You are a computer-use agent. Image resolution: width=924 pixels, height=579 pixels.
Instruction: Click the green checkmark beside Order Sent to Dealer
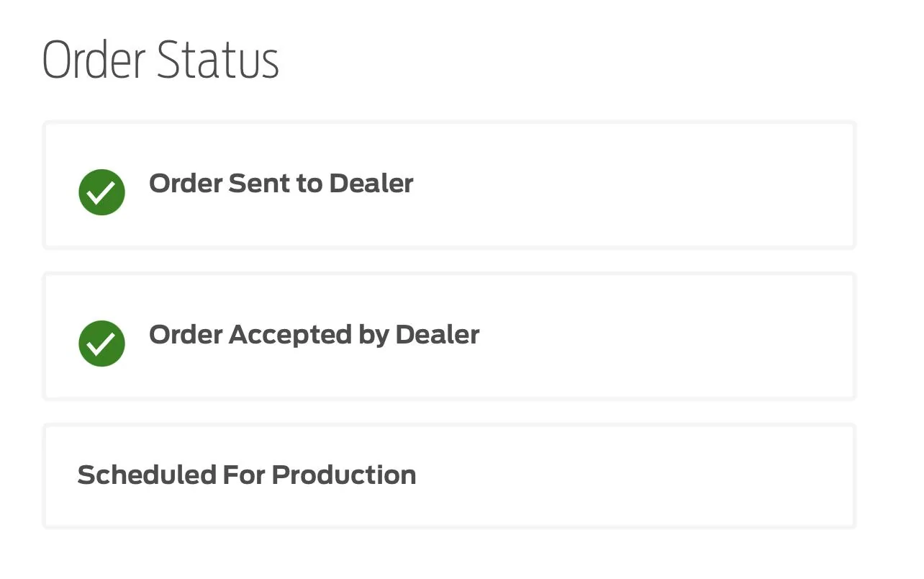point(101,192)
